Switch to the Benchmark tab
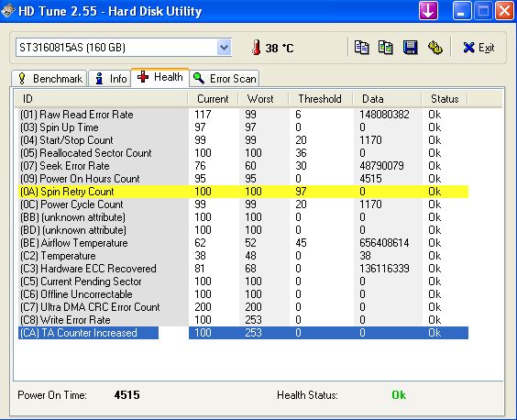Viewport: 517px width, 420px height. pyautogui.click(x=49, y=79)
